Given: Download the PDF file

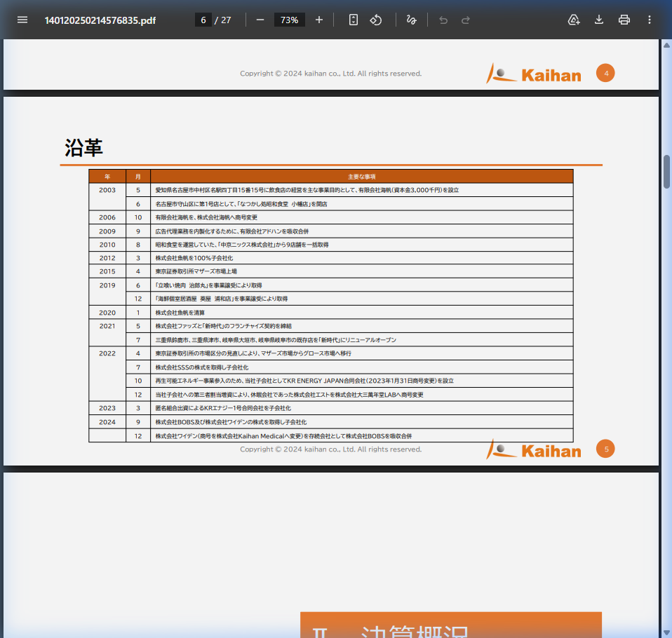Looking at the screenshot, I should 599,20.
